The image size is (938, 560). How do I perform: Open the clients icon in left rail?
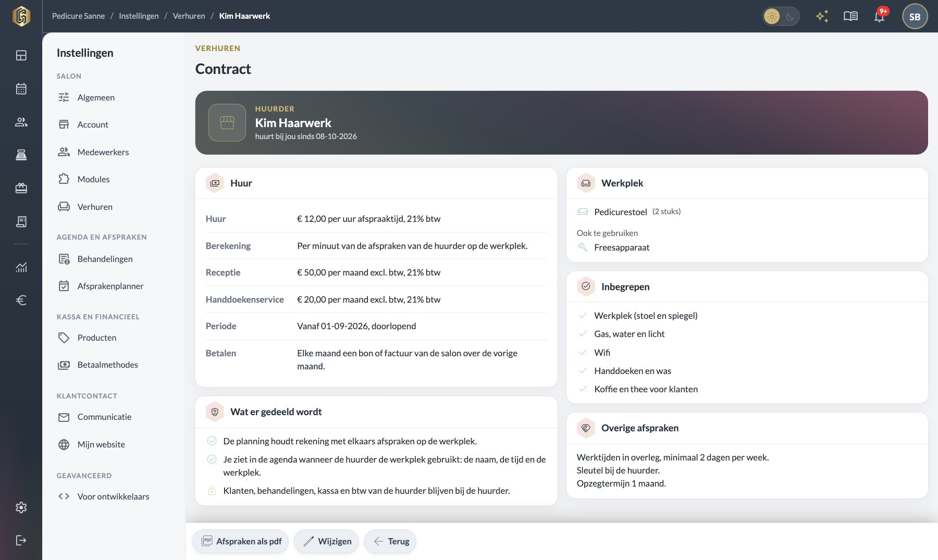[x=21, y=122]
